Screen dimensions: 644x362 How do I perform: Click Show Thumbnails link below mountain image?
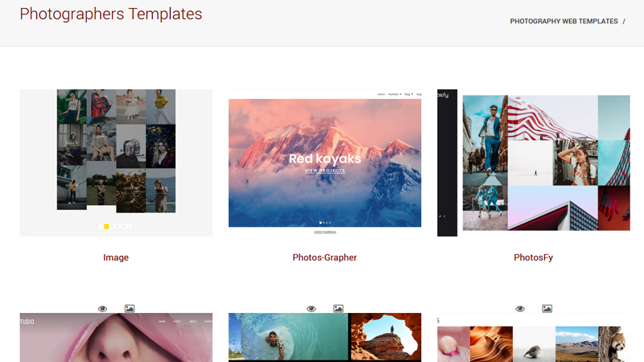(x=325, y=232)
